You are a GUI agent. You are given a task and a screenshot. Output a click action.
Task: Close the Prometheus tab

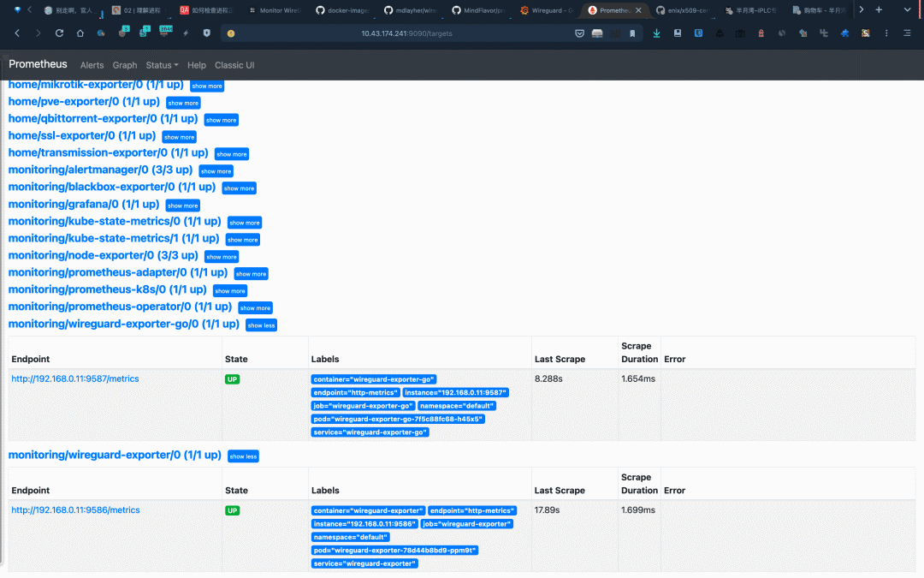tap(639, 10)
